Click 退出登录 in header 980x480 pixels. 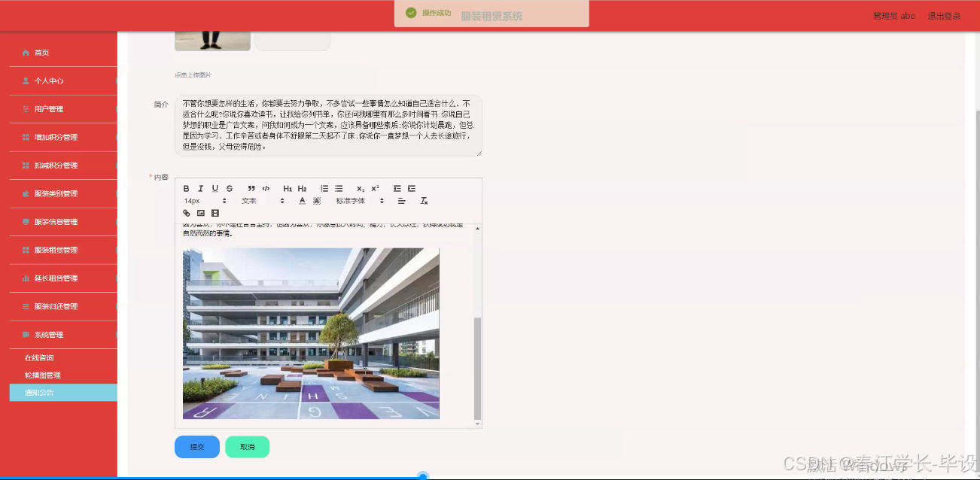point(944,16)
